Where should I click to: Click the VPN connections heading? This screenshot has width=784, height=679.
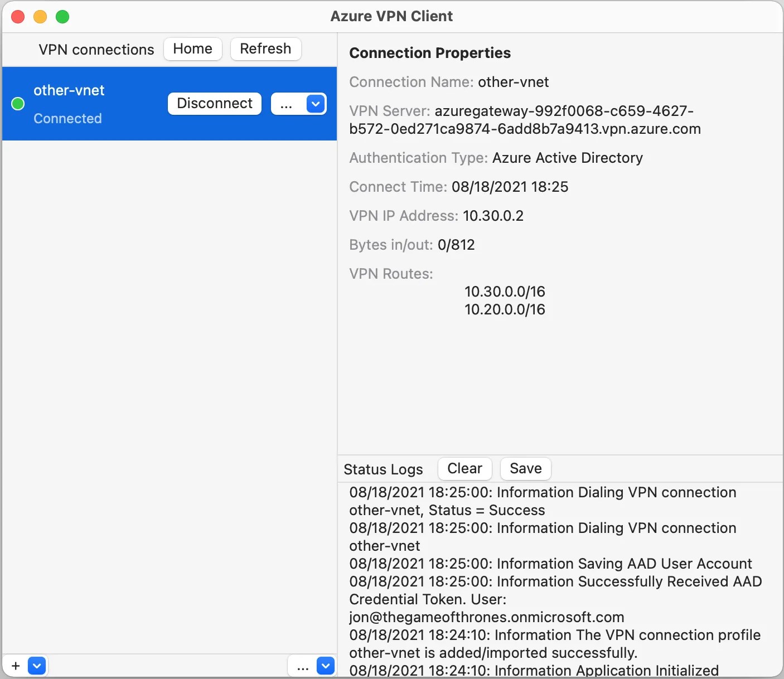[x=96, y=50]
